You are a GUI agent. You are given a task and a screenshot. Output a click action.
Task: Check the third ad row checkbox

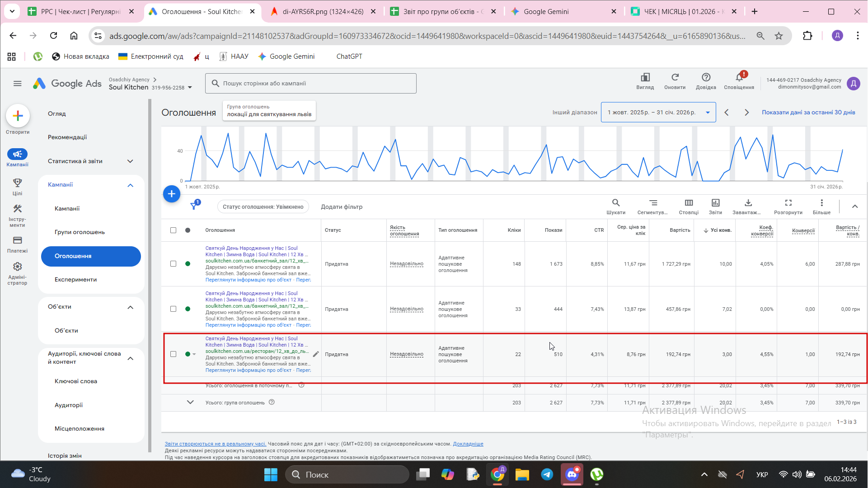[x=173, y=354]
